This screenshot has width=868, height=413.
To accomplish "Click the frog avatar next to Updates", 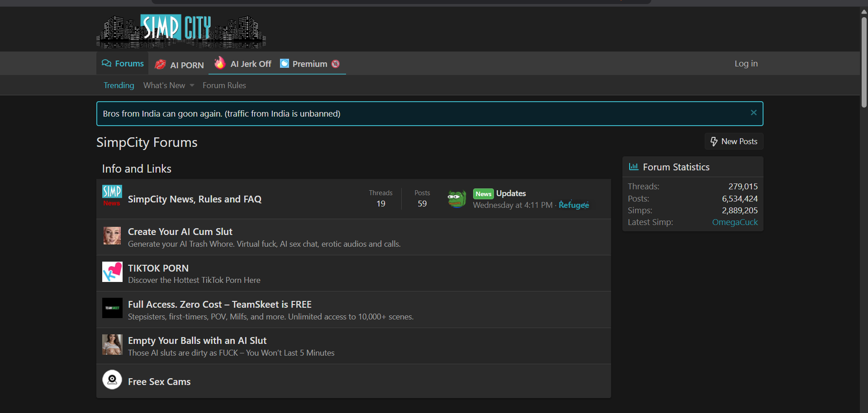I will coord(457,199).
